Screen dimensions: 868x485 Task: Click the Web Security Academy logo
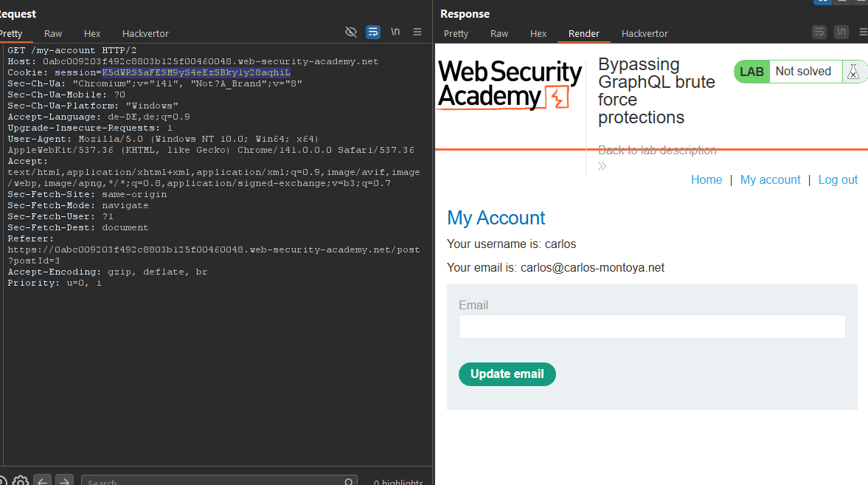510,85
